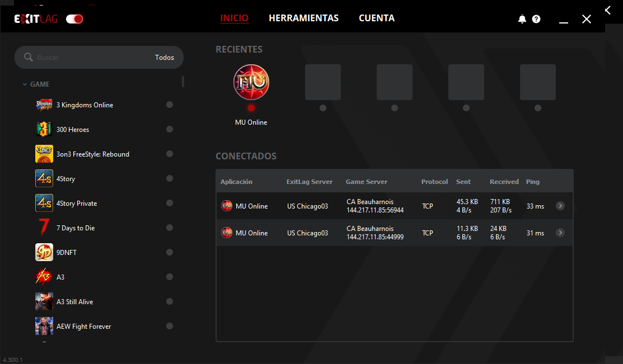Select 3on3 FreeStyle: Rebound icon

[44, 154]
